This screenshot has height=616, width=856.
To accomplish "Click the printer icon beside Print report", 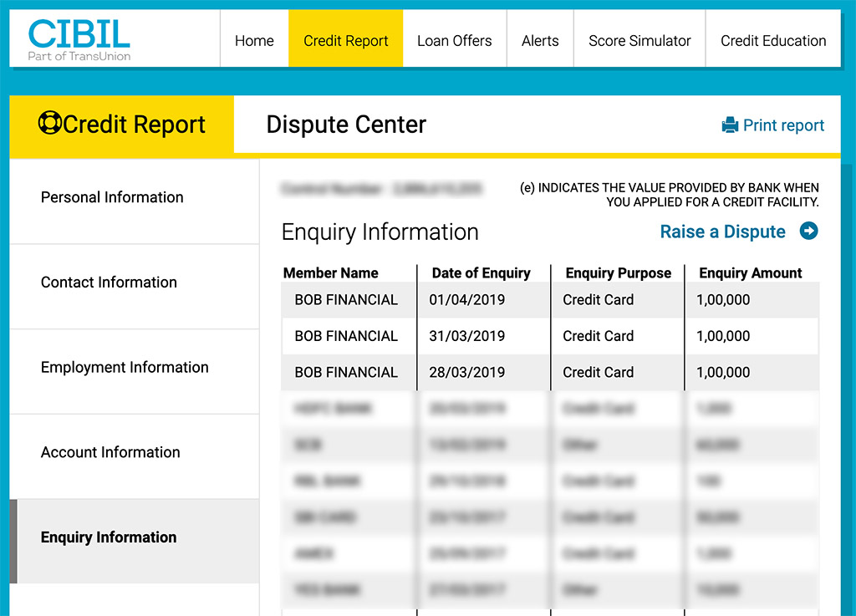I will pyautogui.click(x=730, y=125).
